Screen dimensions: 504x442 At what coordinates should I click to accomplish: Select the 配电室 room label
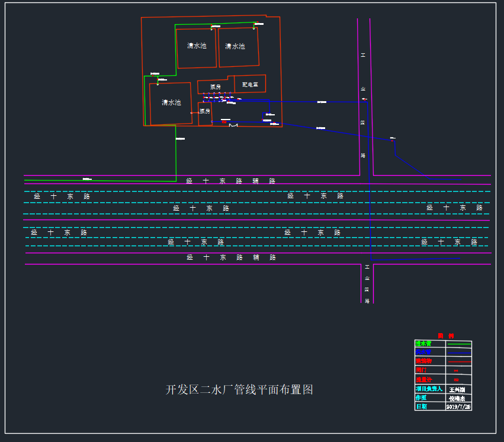point(251,85)
